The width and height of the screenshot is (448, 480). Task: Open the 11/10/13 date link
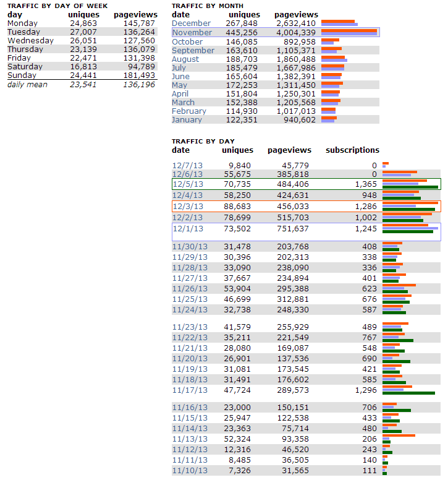point(188,471)
